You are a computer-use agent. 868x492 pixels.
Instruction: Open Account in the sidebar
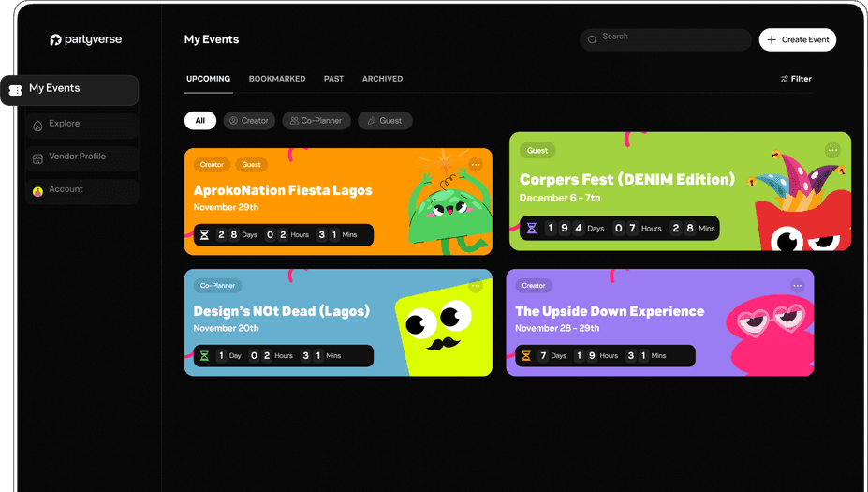[81, 191]
